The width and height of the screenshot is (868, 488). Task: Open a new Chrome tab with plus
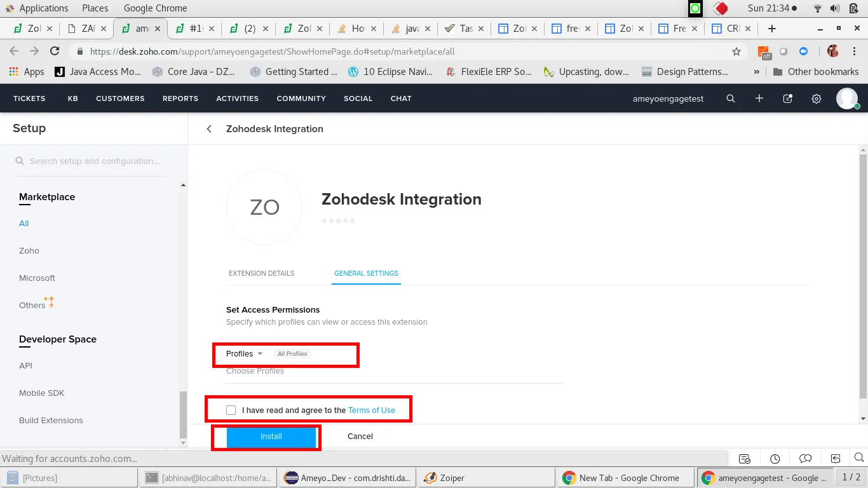[772, 29]
